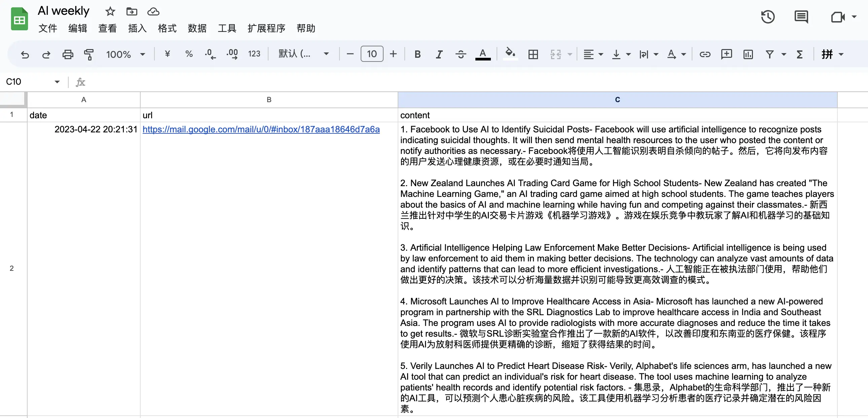Open the borders tool
The image size is (868, 418).
[x=533, y=54]
